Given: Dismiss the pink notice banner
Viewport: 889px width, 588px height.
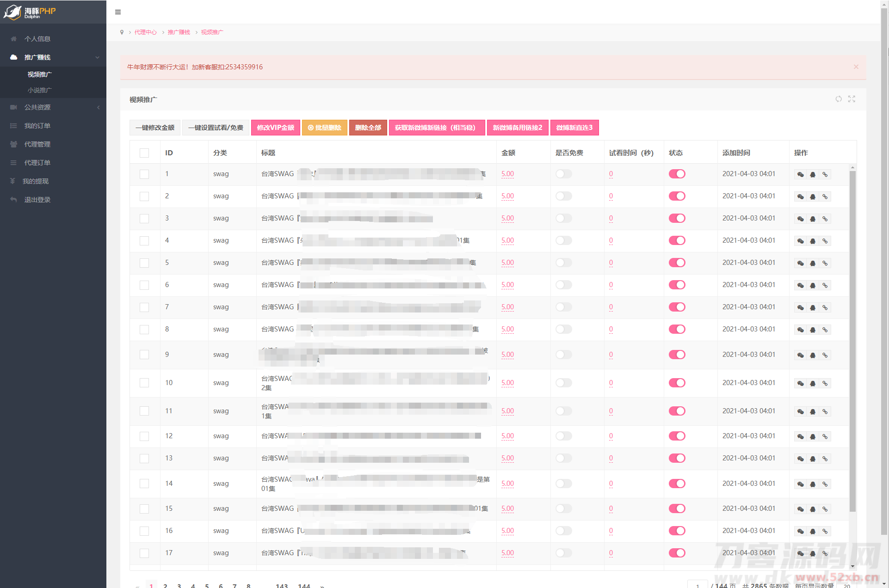Looking at the screenshot, I should pos(856,67).
